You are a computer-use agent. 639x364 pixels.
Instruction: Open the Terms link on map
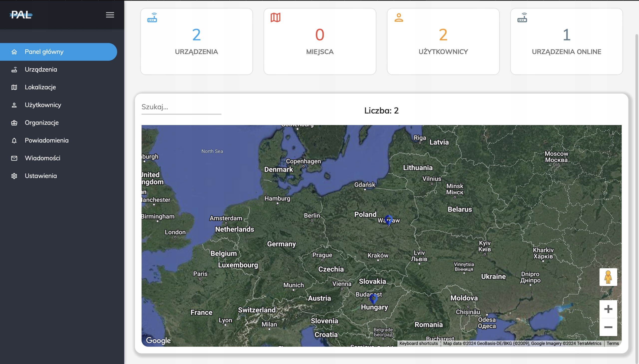coord(613,343)
